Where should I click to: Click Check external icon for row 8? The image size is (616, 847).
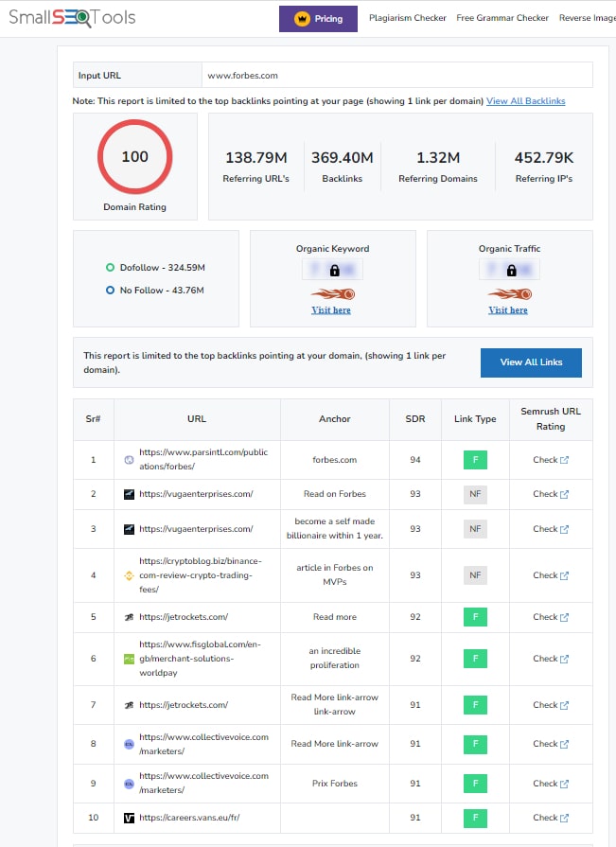click(564, 745)
